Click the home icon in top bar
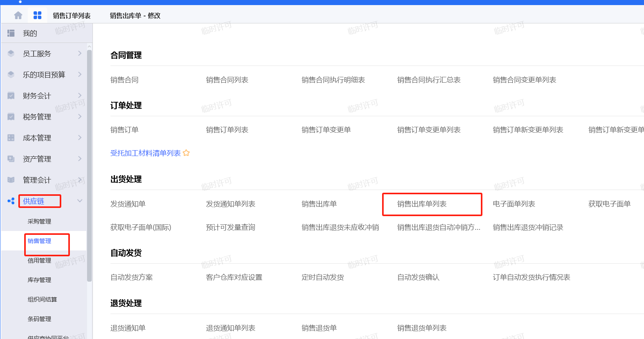The width and height of the screenshot is (644, 339). 18,16
